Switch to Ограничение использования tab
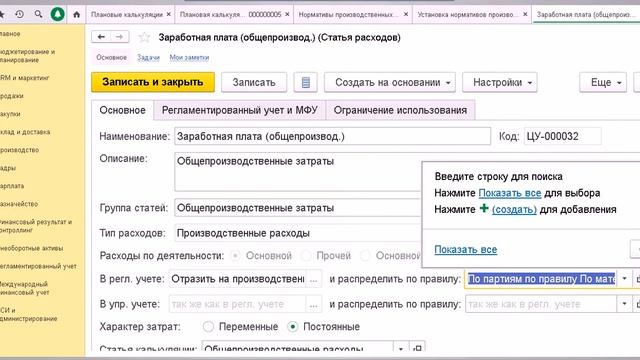The height and width of the screenshot is (360, 640). [400, 110]
